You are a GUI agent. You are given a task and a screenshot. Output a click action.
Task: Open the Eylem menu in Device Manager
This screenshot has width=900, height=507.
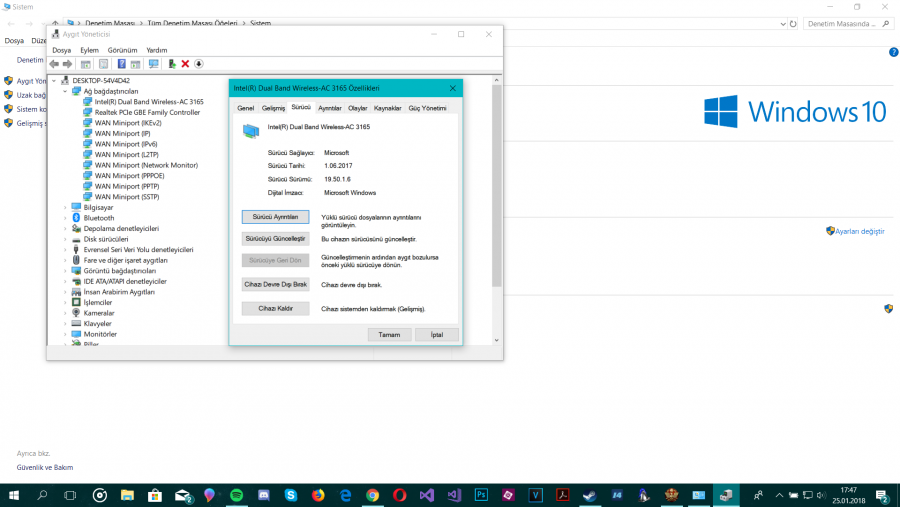89,50
